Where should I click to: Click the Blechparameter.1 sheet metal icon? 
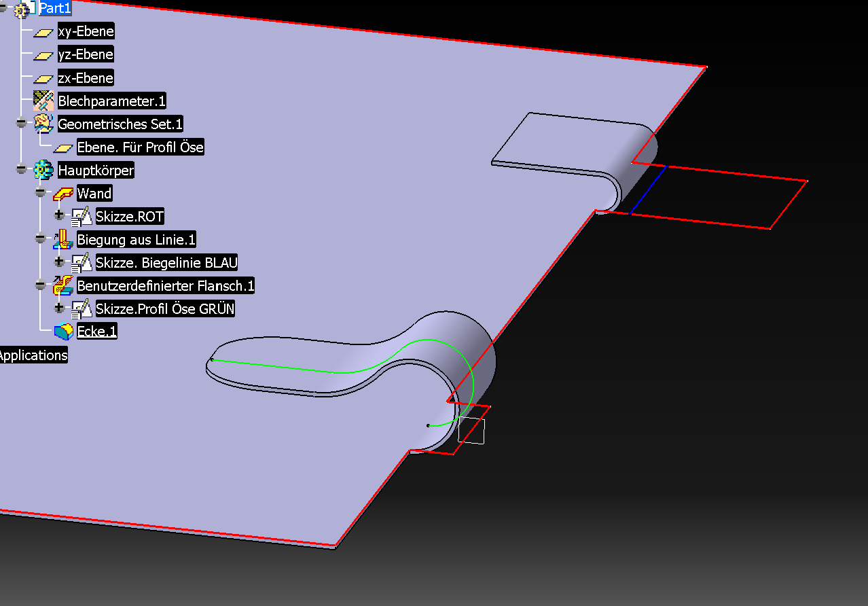(x=44, y=101)
